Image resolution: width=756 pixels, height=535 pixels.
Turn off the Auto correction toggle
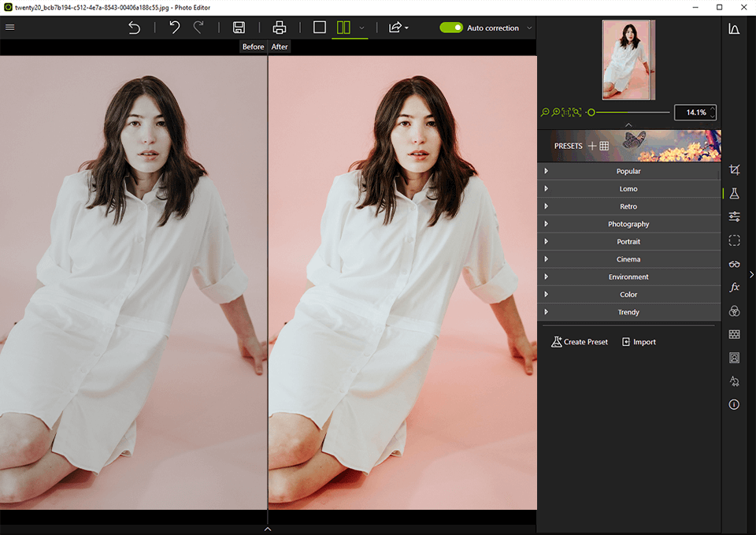coord(451,28)
